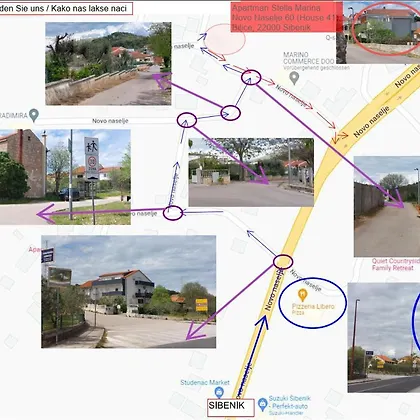Click the purple circle on the yellow road

coord(283,262)
